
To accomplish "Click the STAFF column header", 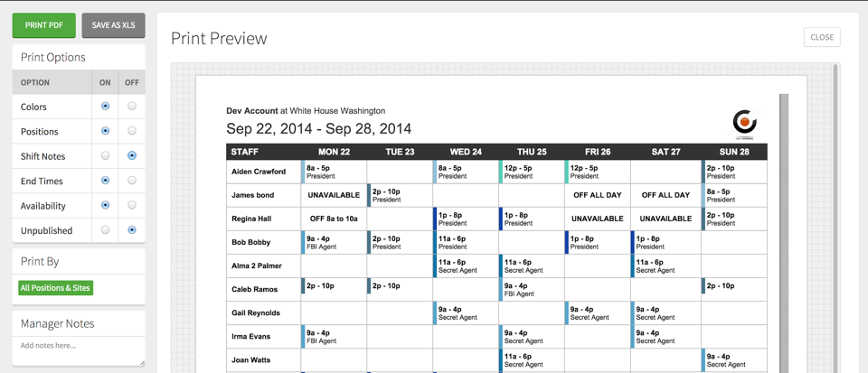I will [263, 152].
